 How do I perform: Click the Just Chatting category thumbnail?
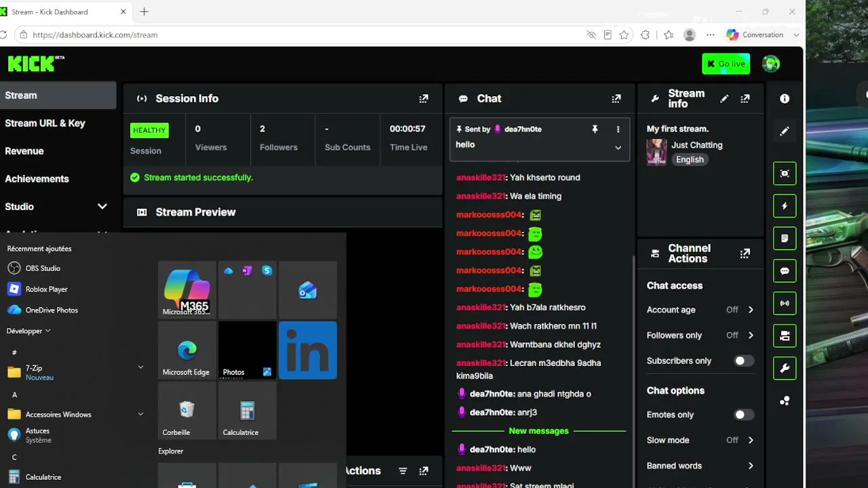coord(656,152)
